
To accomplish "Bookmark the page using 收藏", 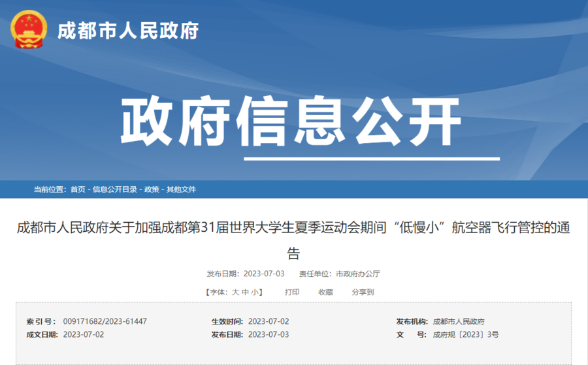I will coord(325,293).
